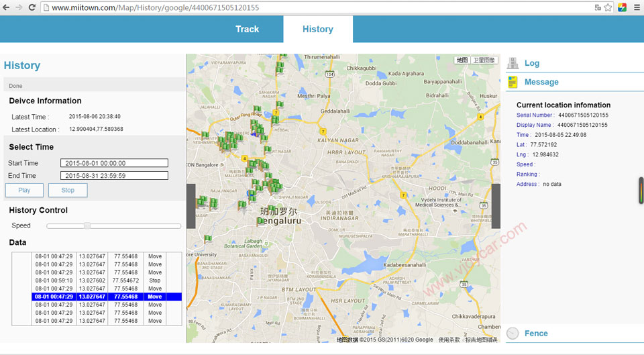The height and width of the screenshot is (355, 644).
Task: Switch map to 地图 view
Action: pyautogui.click(x=462, y=60)
